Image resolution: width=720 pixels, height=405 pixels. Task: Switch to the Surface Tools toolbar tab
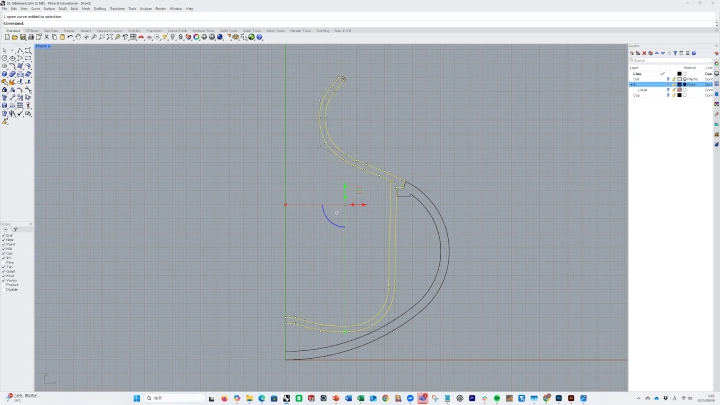(203, 31)
